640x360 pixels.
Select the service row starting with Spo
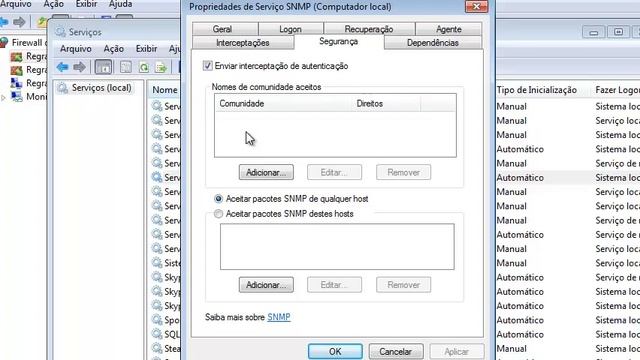coord(165,320)
